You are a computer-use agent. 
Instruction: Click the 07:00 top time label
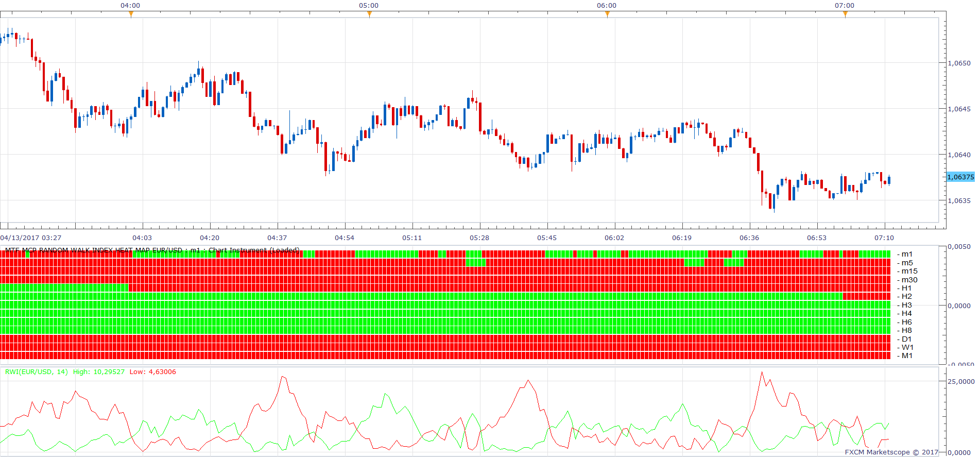(x=845, y=5)
